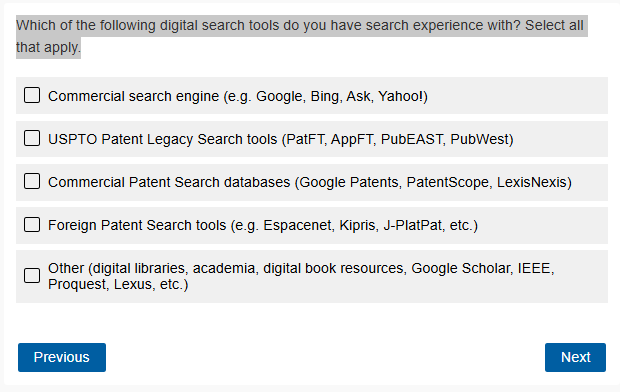The height and width of the screenshot is (392, 620).
Task: Click 'that apply.' at end of question
Action: point(48,47)
